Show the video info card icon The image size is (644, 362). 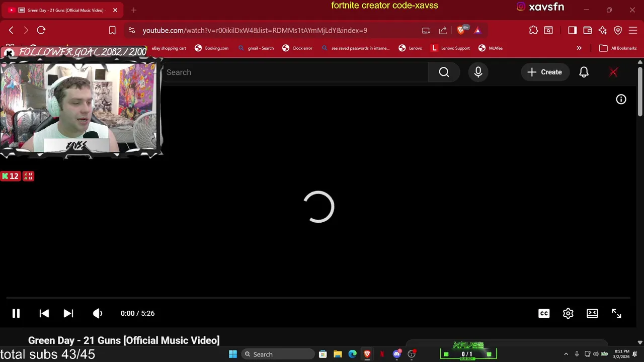pyautogui.click(x=621, y=100)
